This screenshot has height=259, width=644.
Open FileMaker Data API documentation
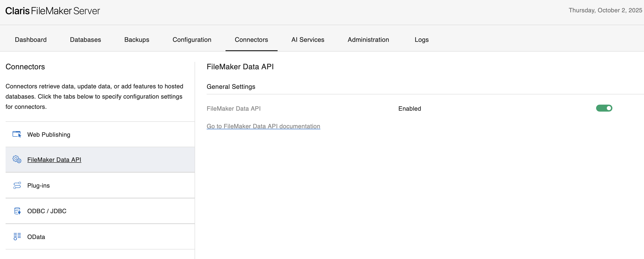263,126
